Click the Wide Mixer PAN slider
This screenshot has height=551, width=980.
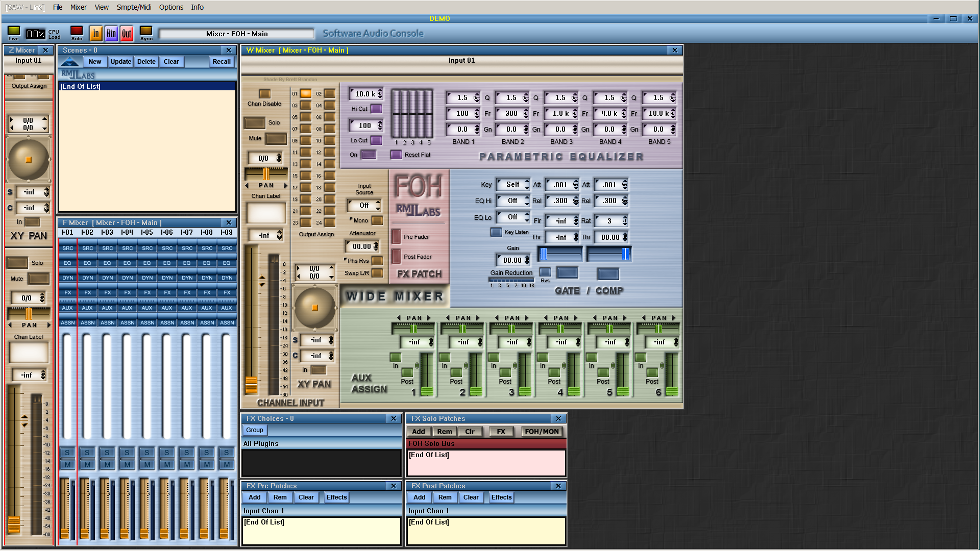pyautogui.click(x=266, y=174)
